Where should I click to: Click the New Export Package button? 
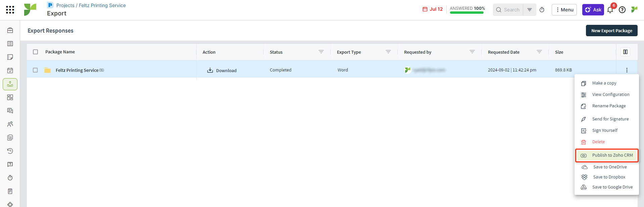pos(611,31)
